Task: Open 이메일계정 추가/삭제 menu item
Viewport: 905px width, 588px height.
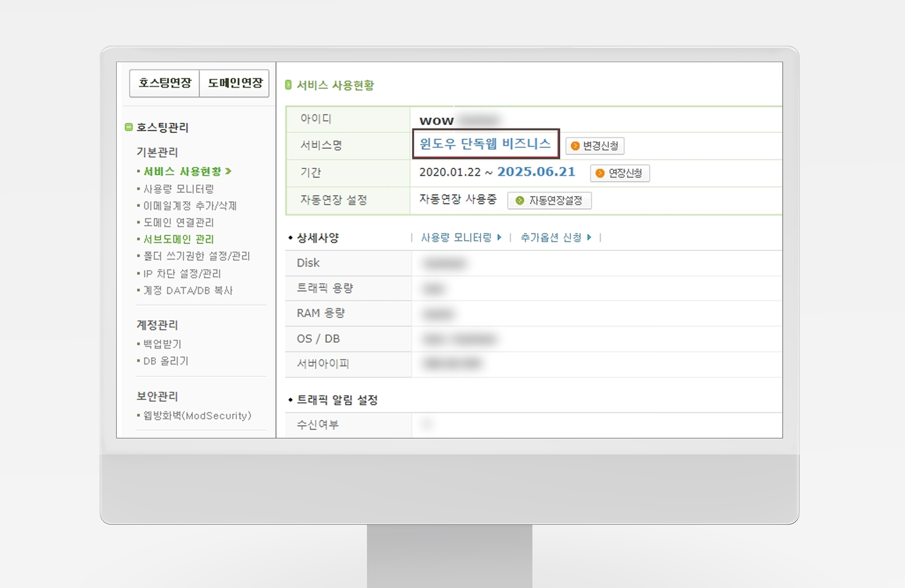Action: pyautogui.click(x=190, y=206)
